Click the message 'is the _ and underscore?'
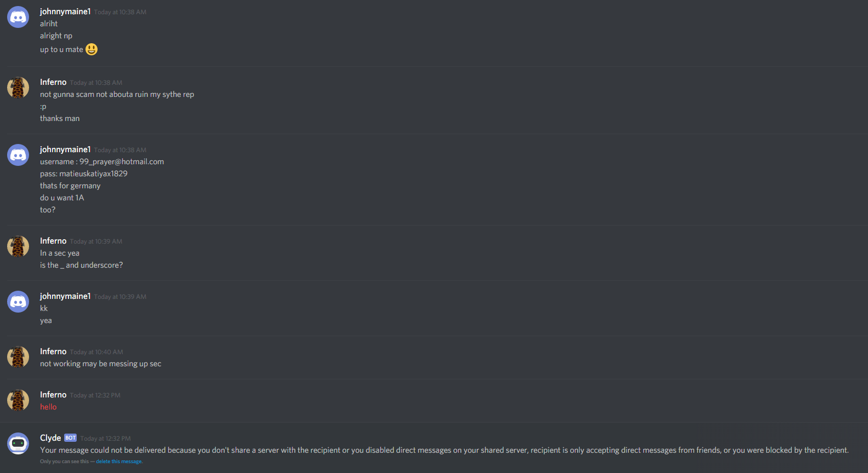This screenshot has height=473, width=868. pos(81,265)
